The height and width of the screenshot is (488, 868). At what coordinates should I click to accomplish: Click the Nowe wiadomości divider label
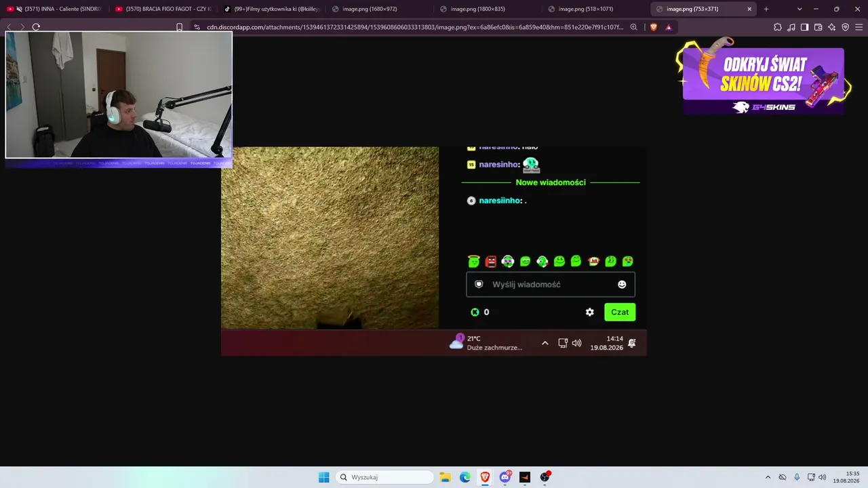[551, 182]
